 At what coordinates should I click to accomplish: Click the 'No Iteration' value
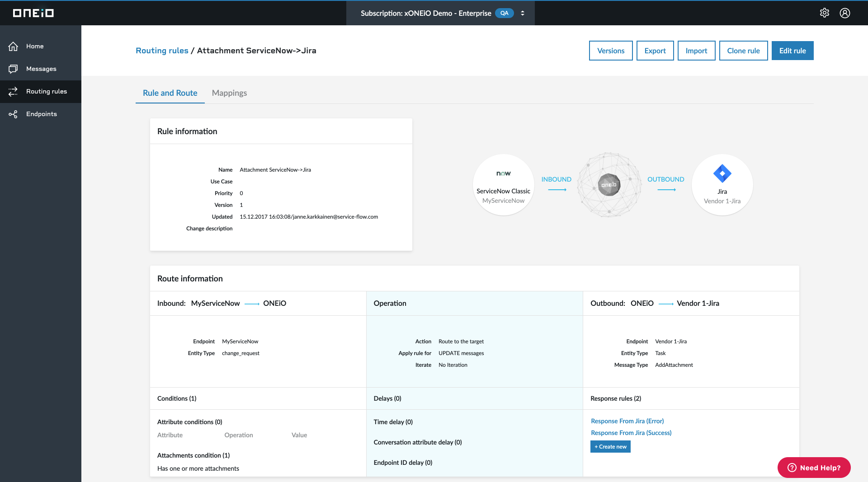coord(453,365)
